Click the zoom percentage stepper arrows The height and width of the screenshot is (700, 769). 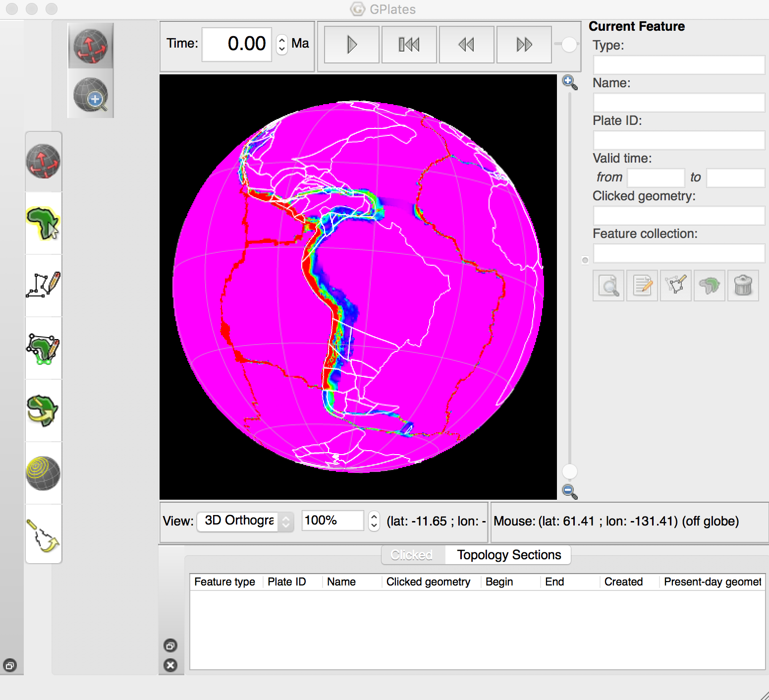(374, 521)
